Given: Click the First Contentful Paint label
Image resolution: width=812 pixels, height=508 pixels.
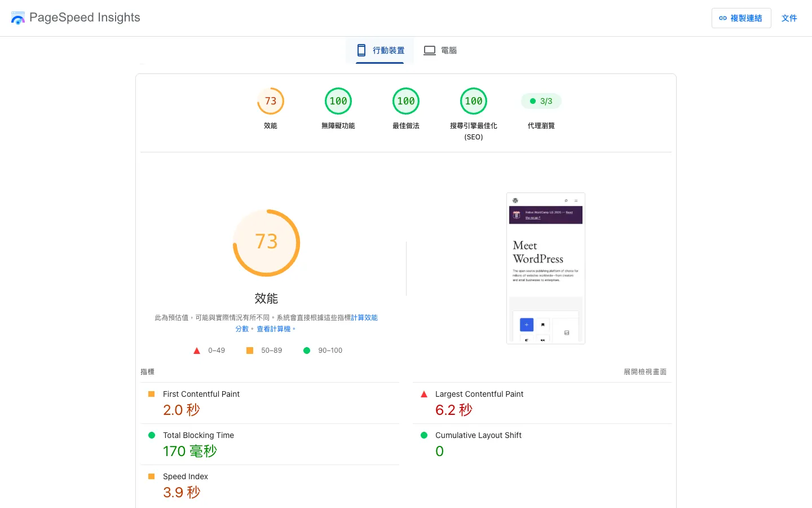Looking at the screenshot, I should coord(201,394).
